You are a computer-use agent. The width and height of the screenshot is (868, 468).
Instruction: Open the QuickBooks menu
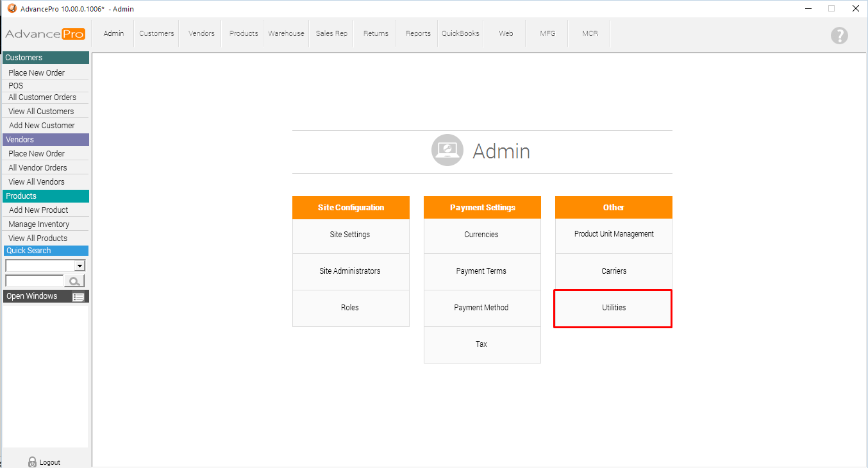coord(460,33)
